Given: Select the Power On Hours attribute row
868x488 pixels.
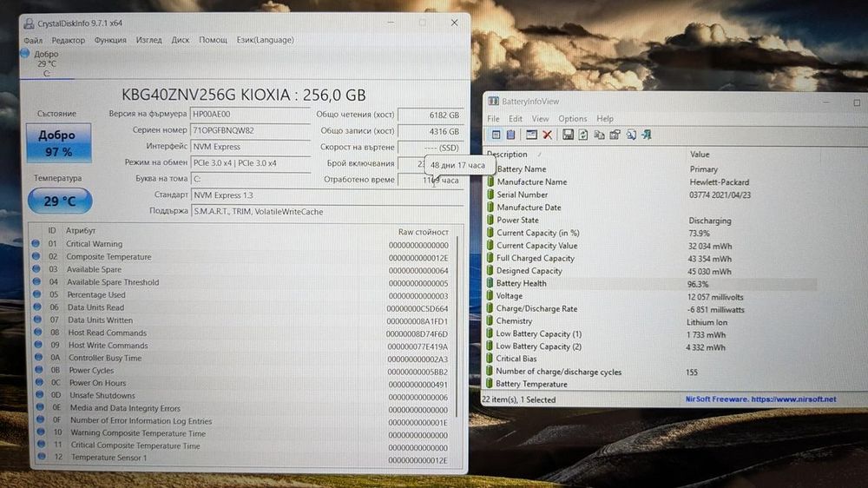Looking at the screenshot, I should pos(244,383).
